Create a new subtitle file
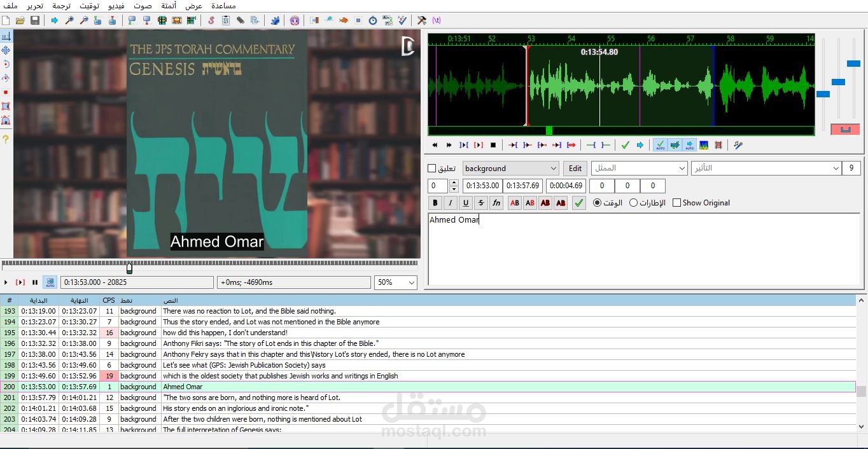The height and width of the screenshot is (449, 868). (6, 20)
